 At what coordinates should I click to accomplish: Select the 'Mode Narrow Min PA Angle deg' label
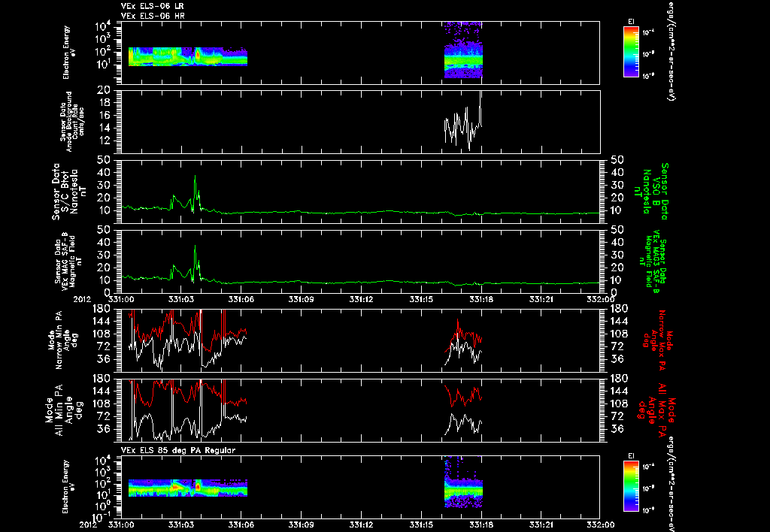63,342
